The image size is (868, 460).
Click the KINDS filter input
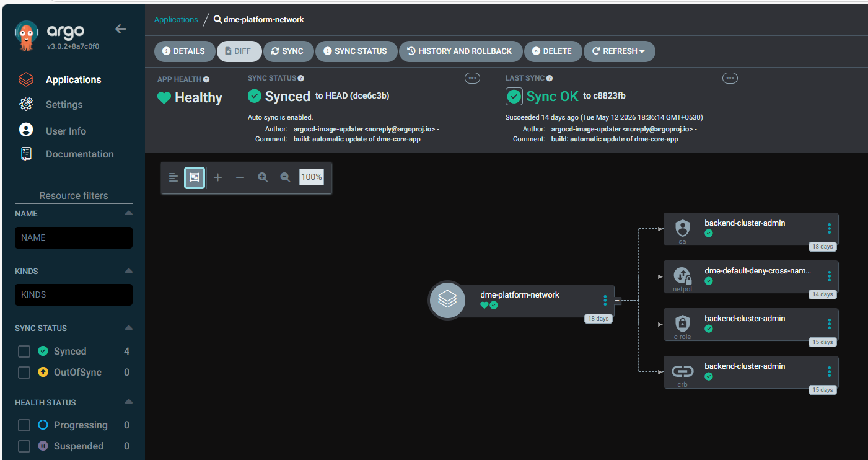click(74, 294)
